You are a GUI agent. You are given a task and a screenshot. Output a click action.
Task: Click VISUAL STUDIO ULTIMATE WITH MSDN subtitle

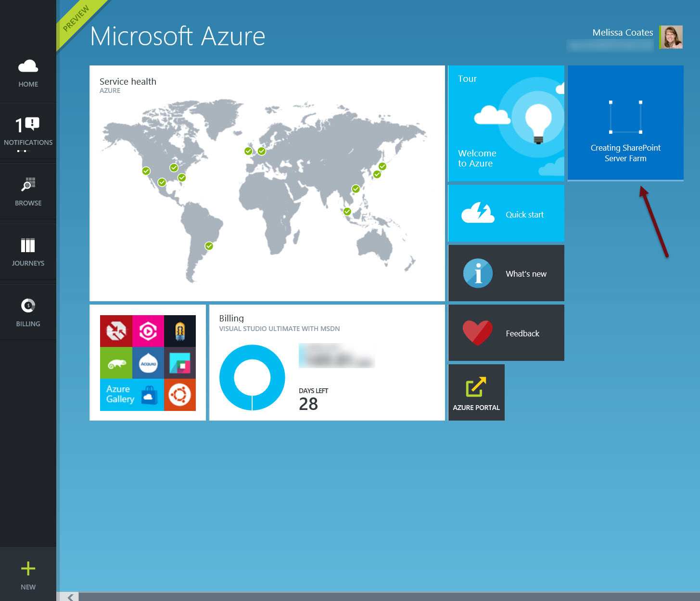[280, 329]
